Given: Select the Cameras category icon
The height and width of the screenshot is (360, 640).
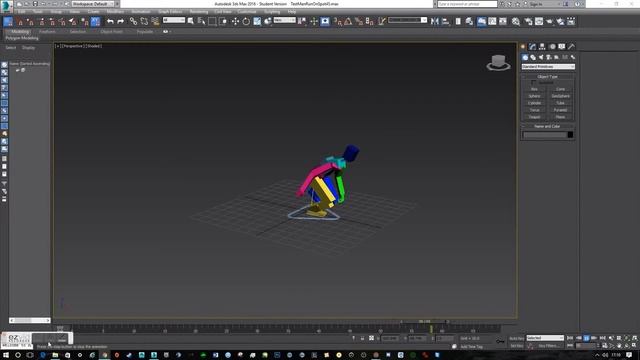Looking at the screenshot, I should click(549, 58).
